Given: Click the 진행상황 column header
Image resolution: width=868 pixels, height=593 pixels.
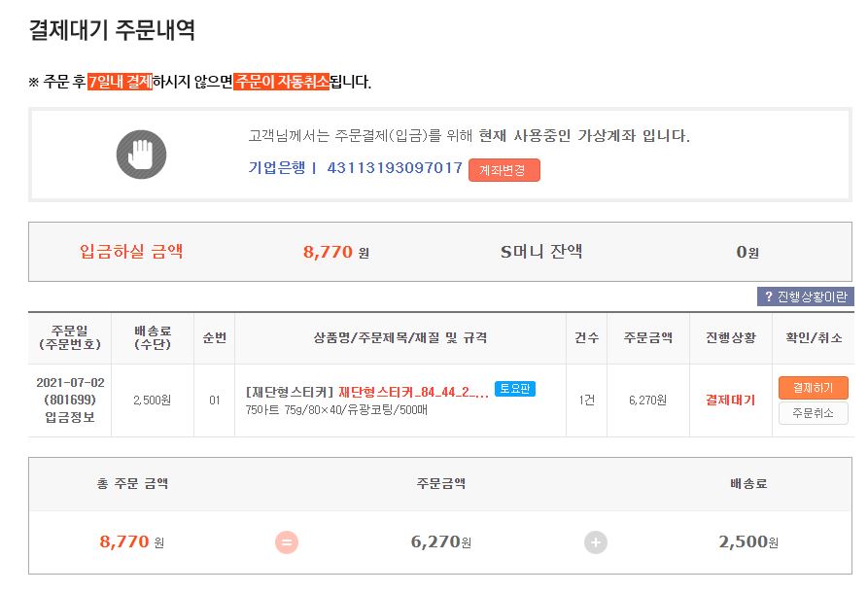Looking at the screenshot, I should point(730,337).
